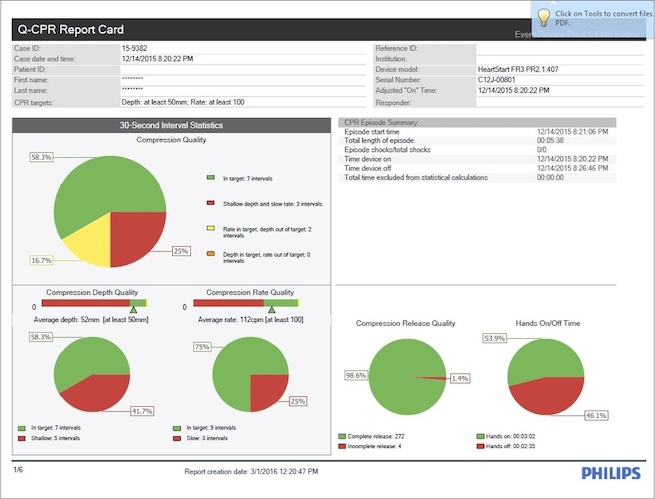Click the red Slow: 3 intervals legend square
This screenshot has width=655, height=499.
[176, 437]
